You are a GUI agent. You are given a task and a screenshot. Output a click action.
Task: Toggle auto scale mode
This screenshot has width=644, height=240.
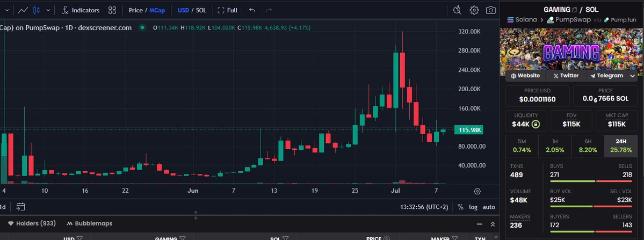click(x=489, y=207)
